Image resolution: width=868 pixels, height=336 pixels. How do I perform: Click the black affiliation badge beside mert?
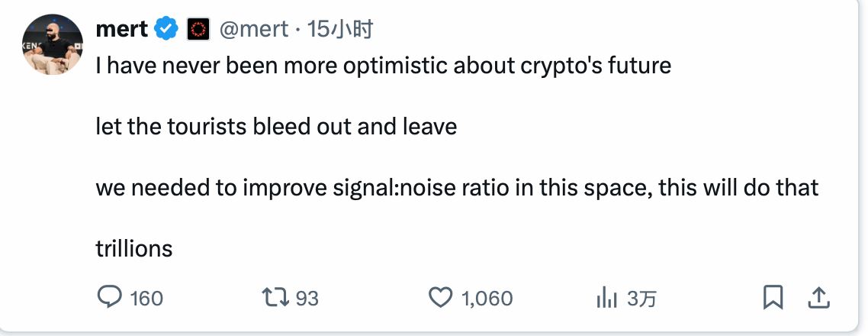point(198,30)
